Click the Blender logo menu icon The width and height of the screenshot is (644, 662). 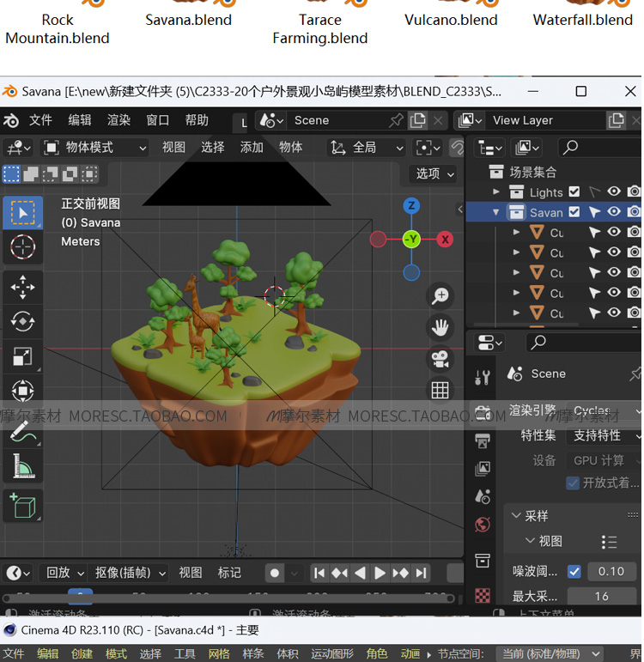coord(11,121)
